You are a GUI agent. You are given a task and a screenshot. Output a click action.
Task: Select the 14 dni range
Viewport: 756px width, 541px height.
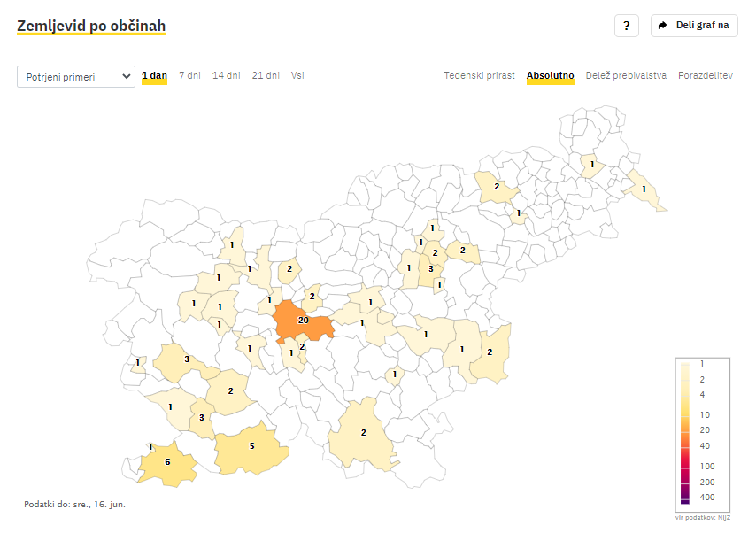click(226, 75)
